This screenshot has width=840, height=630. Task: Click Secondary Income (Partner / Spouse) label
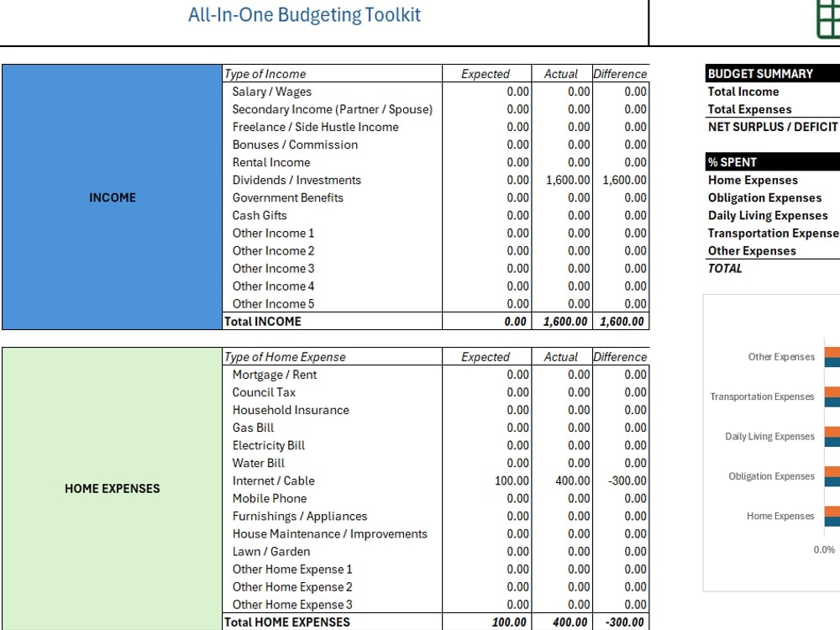point(332,109)
